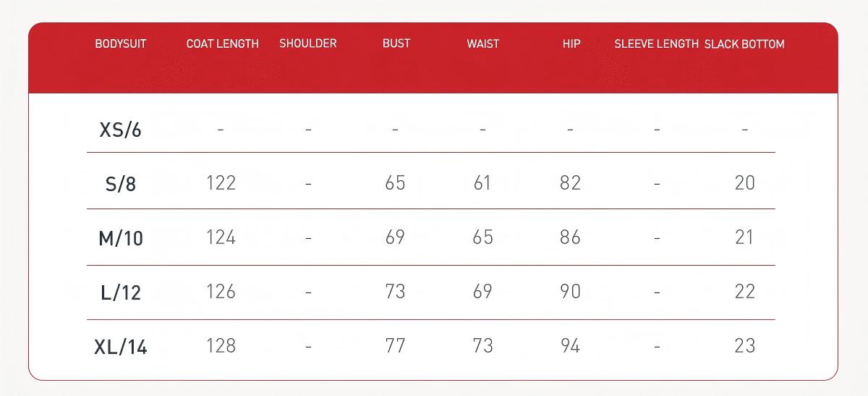Select the SHOULDER column header

click(x=308, y=43)
